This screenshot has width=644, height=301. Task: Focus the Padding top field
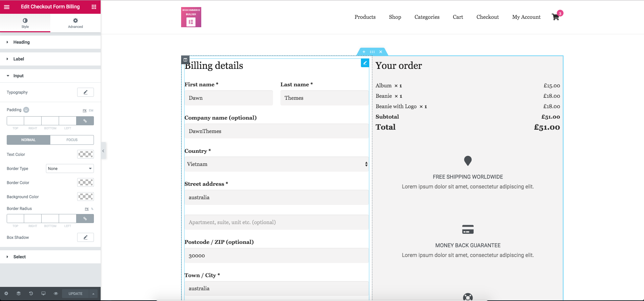(x=15, y=121)
